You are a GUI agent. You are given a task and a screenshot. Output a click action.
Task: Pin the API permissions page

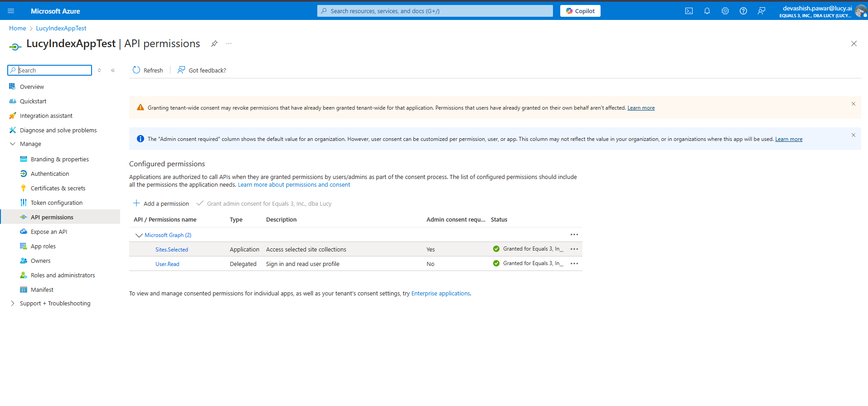click(x=214, y=43)
